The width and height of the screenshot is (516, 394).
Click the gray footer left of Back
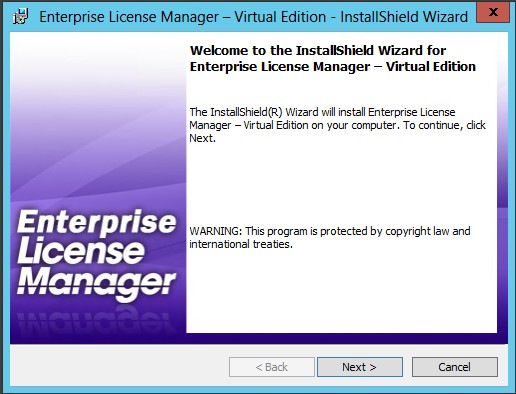pyautogui.click(x=119, y=367)
